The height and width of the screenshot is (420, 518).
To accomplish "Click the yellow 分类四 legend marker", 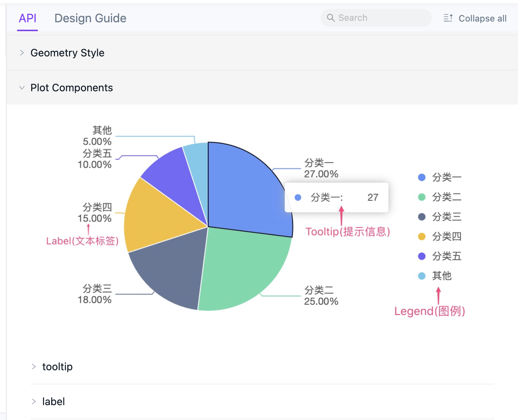I will click(422, 236).
